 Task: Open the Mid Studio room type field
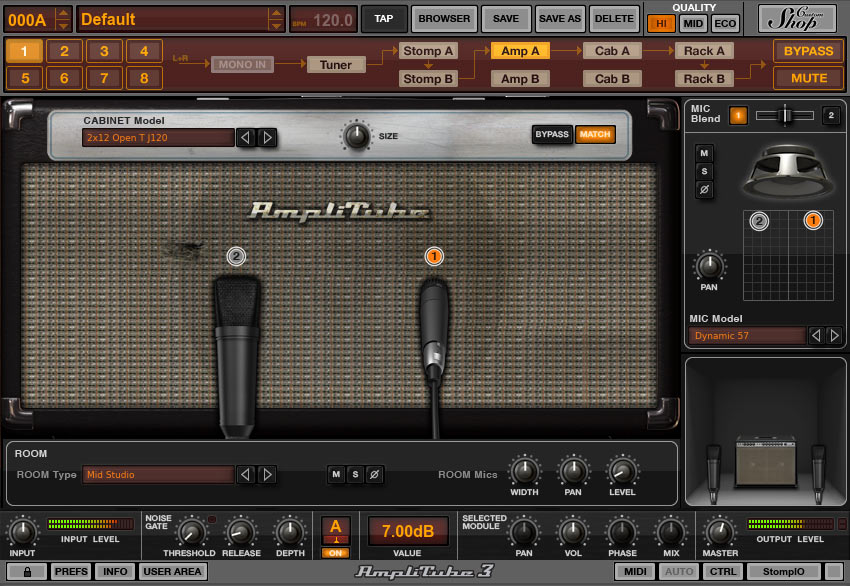[x=158, y=475]
